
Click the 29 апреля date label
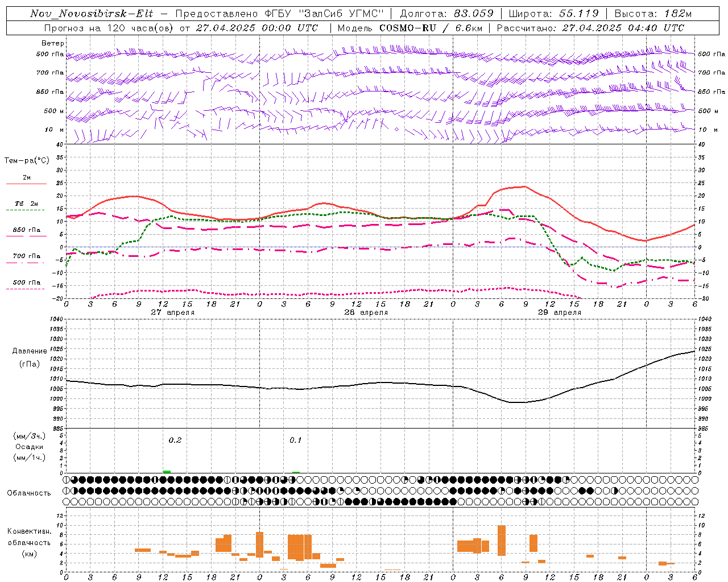pos(560,313)
